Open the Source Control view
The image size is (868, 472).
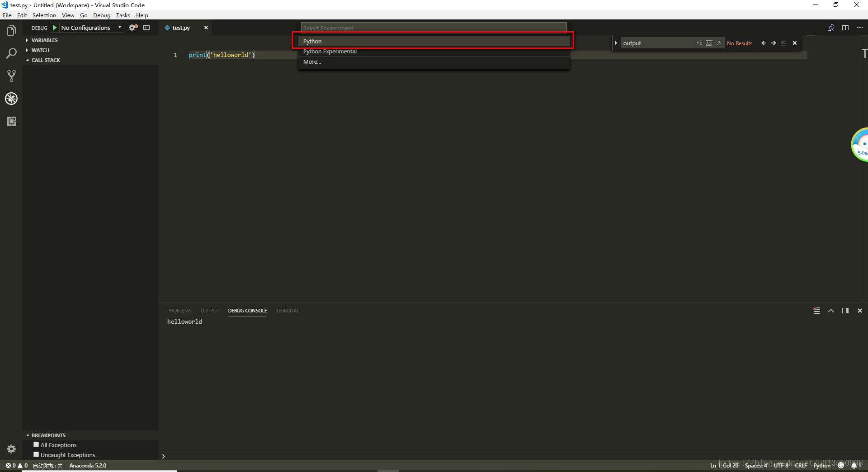coord(11,76)
